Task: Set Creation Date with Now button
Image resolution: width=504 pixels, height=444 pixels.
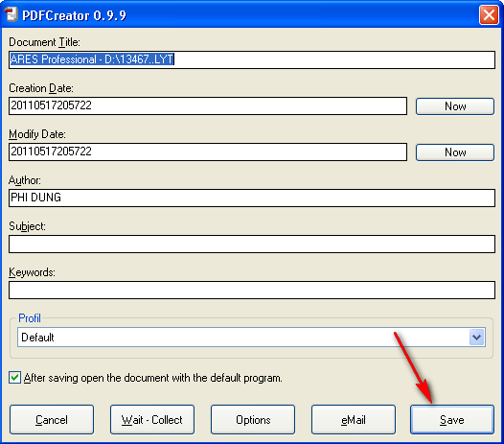Action: [x=455, y=106]
